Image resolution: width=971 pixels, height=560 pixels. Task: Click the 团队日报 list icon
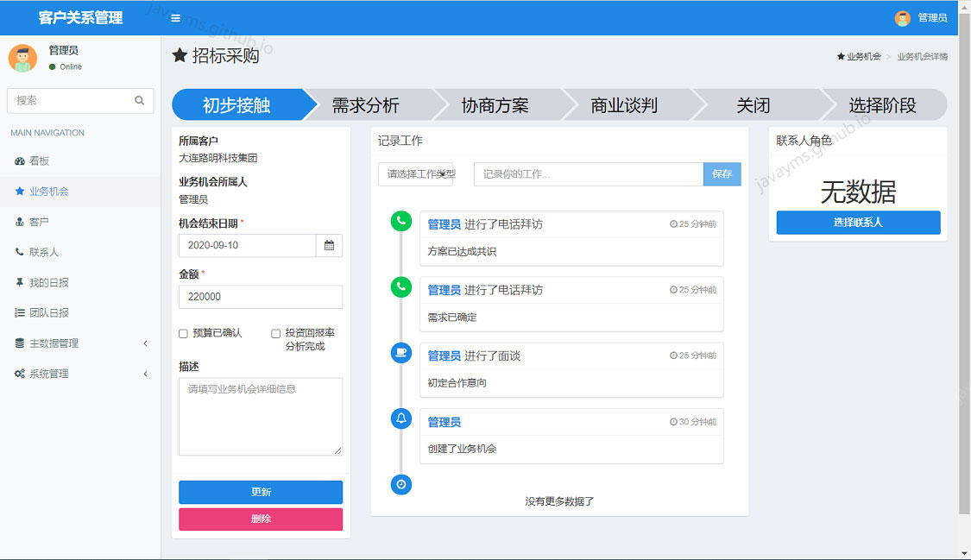(20, 312)
